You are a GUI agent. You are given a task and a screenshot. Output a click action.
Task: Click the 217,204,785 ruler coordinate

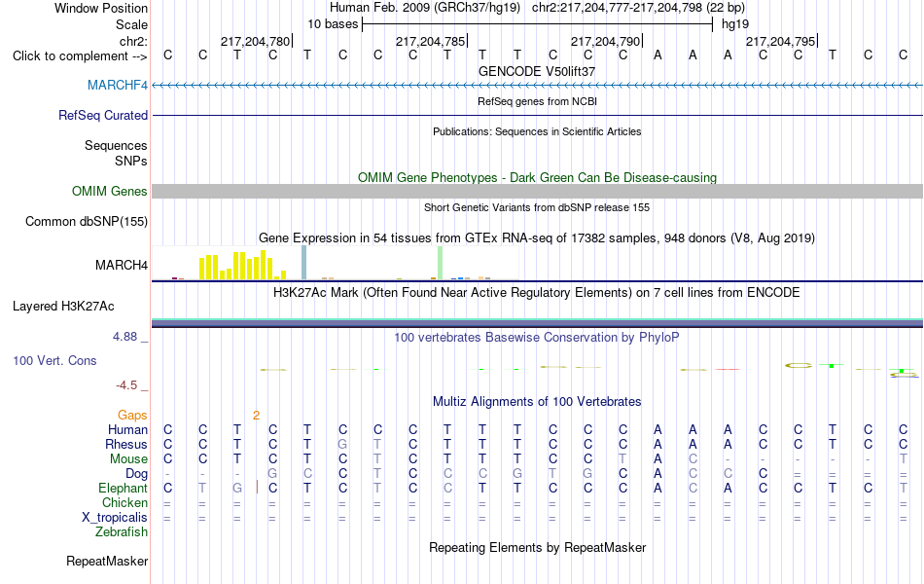(430, 41)
